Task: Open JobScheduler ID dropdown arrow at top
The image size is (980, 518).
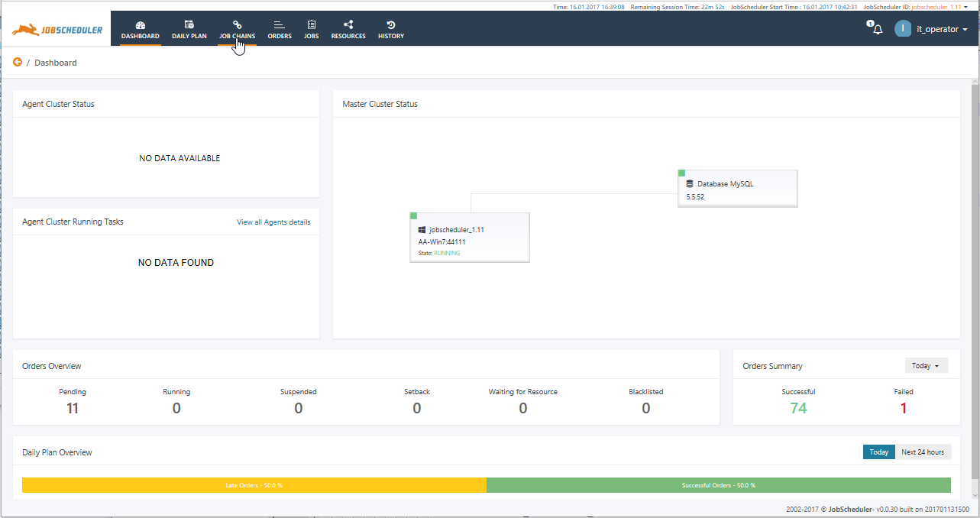Action: pyautogui.click(x=965, y=7)
